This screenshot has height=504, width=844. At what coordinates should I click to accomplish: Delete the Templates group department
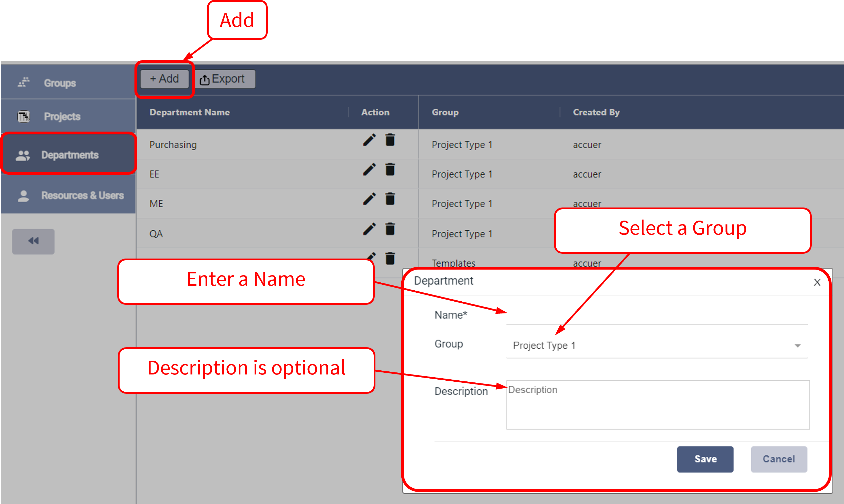(x=390, y=258)
